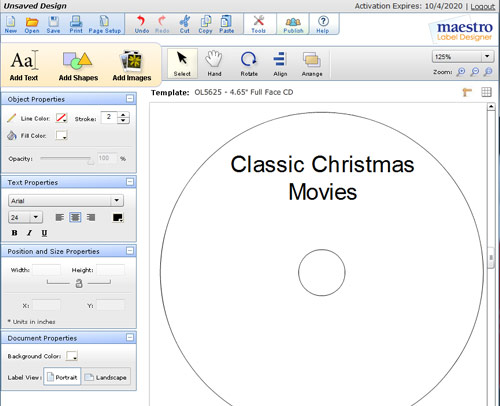Click the Y position input field

tap(110, 305)
